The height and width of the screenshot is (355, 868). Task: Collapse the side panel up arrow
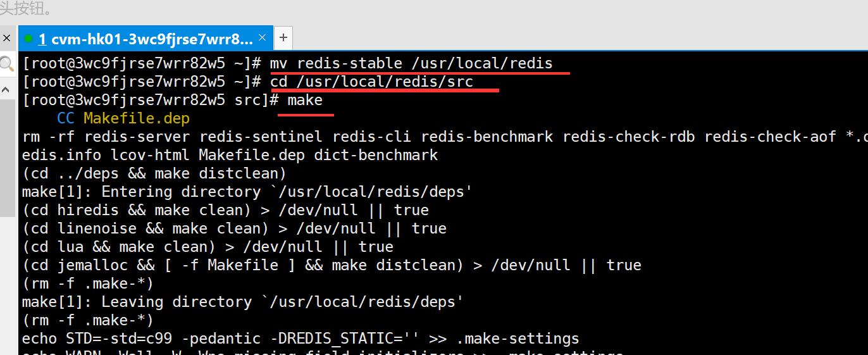(x=6, y=90)
